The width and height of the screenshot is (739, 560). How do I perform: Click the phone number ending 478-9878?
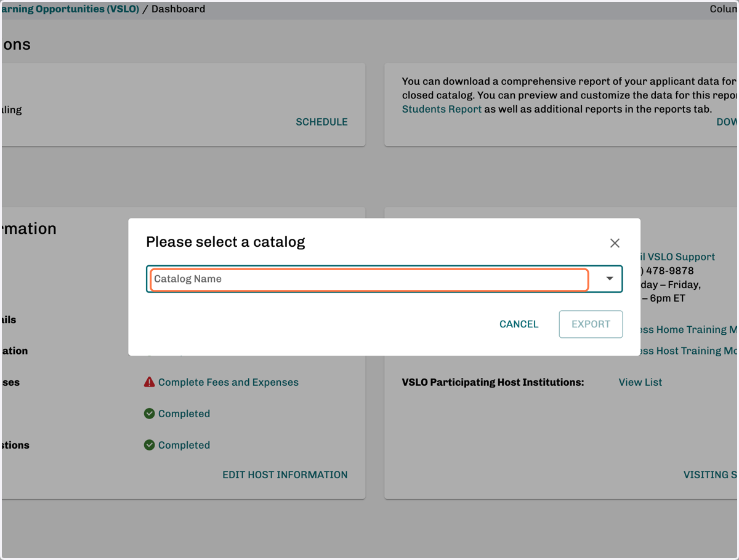(667, 271)
